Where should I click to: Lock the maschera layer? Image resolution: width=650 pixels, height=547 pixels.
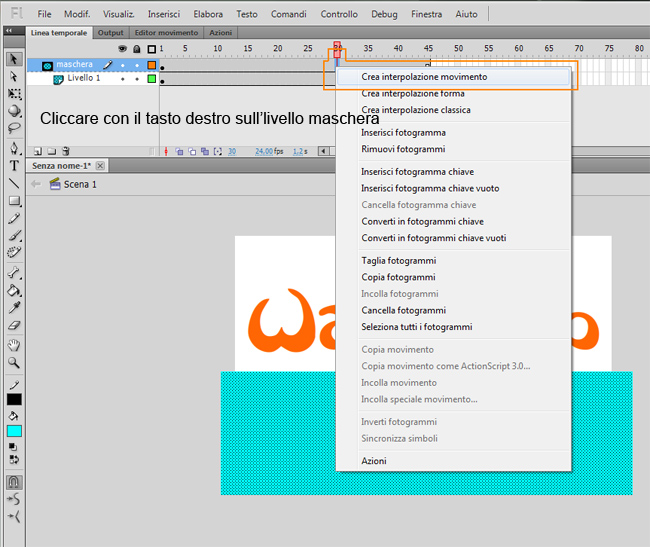[x=137, y=65]
